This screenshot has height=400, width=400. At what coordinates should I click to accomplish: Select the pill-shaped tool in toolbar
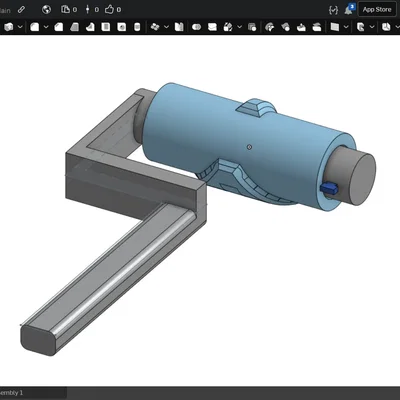click(197, 27)
